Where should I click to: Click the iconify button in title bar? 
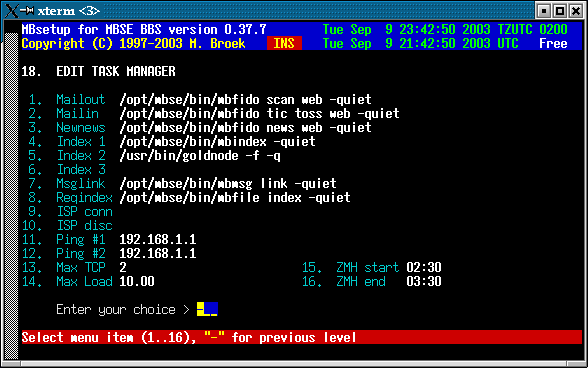[543, 11]
